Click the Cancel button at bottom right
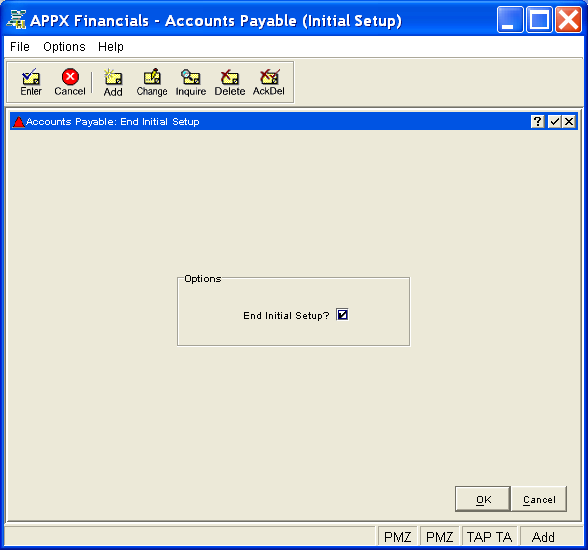Image resolution: width=588 pixels, height=550 pixels. click(539, 499)
